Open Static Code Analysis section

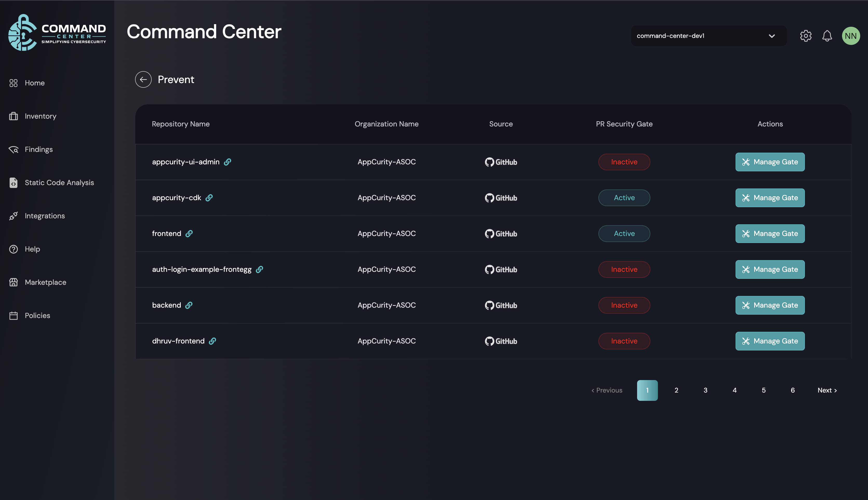tap(59, 183)
